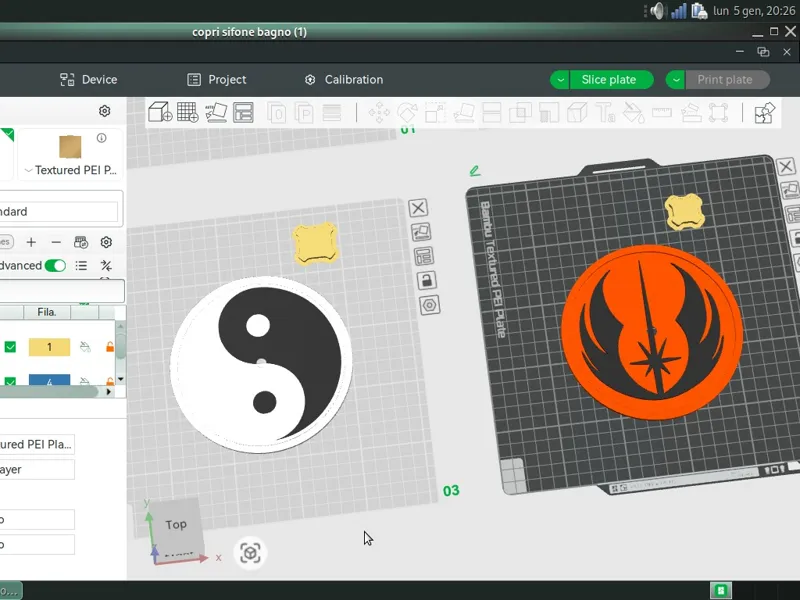Click the compare presets arrows icon
The image size is (800, 600).
coord(106,265)
